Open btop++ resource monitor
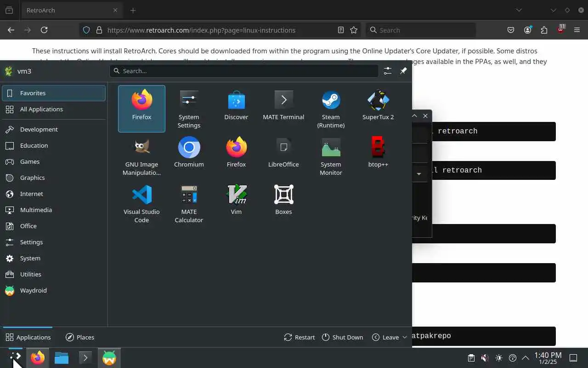Screen dimensions: 588x368 (378, 156)
